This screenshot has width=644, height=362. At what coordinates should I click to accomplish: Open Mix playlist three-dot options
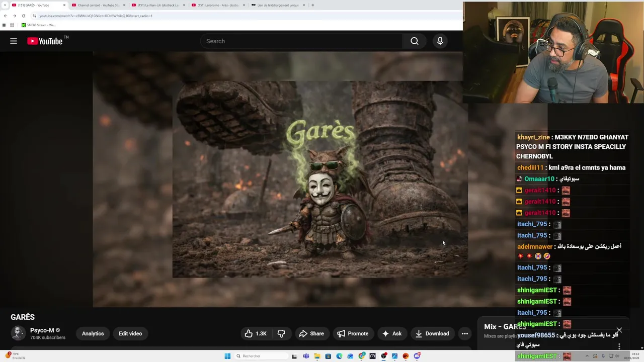619,346
